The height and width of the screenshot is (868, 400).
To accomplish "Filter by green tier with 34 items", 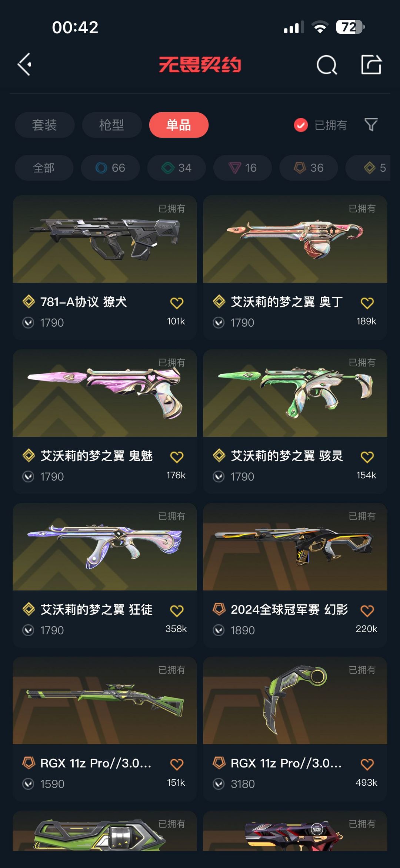I will coord(176,168).
